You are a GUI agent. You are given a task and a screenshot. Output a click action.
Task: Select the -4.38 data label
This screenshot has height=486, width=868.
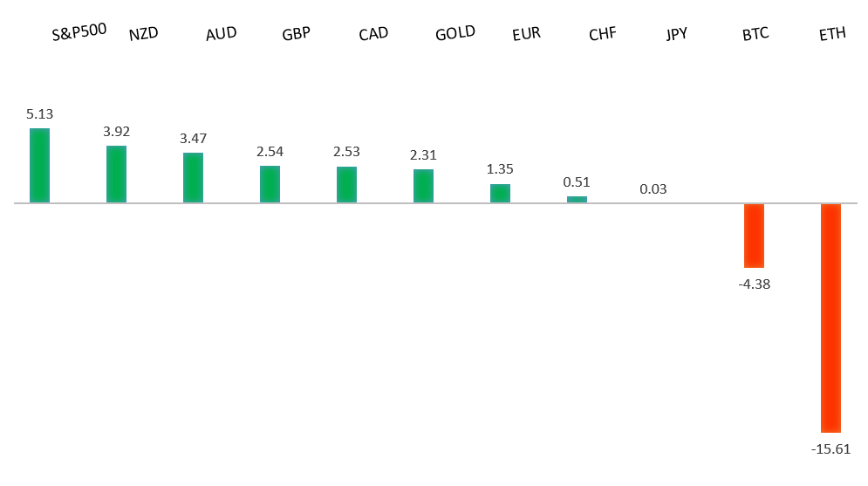point(754,284)
